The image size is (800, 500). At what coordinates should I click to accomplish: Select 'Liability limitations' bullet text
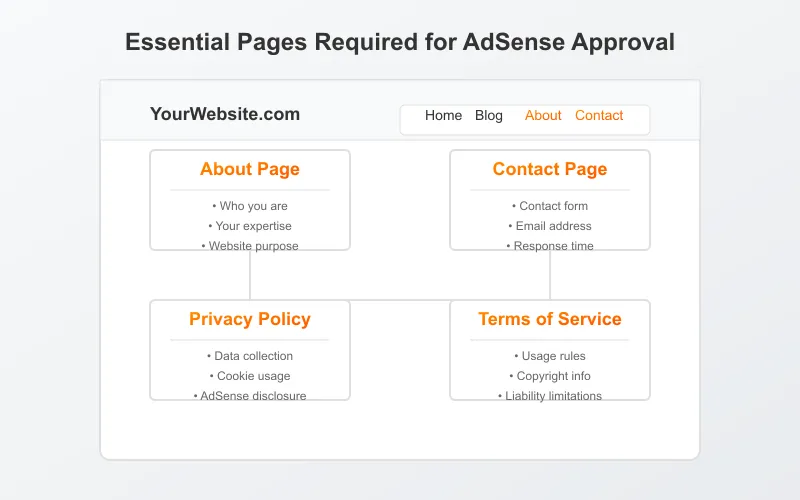click(x=550, y=396)
